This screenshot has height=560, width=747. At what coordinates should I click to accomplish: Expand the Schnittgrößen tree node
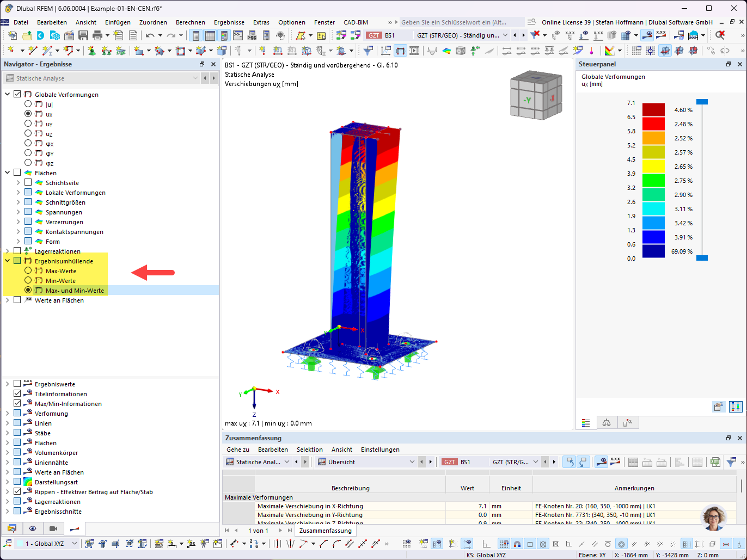tap(19, 202)
